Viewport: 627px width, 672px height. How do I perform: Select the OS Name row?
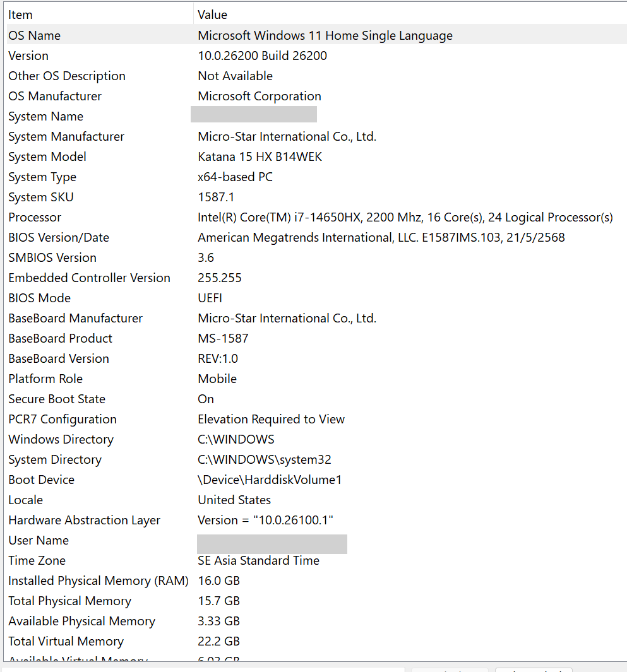[x=316, y=35]
